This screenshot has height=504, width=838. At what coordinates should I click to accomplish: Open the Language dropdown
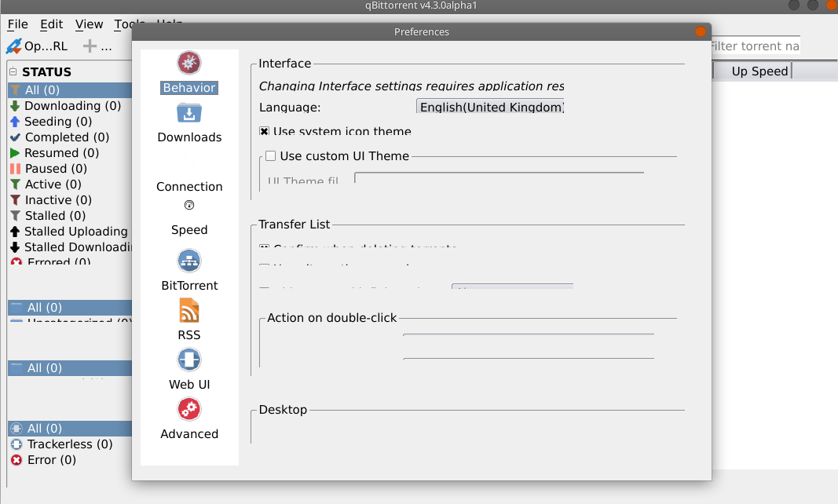(490, 106)
